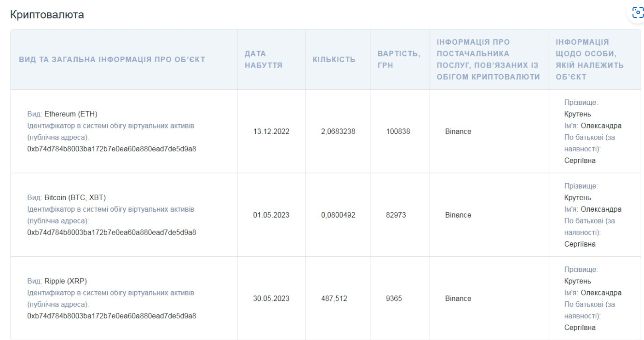The height and width of the screenshot is (340, 644).
Task: Click the value 100838
Action: point(398,132)
